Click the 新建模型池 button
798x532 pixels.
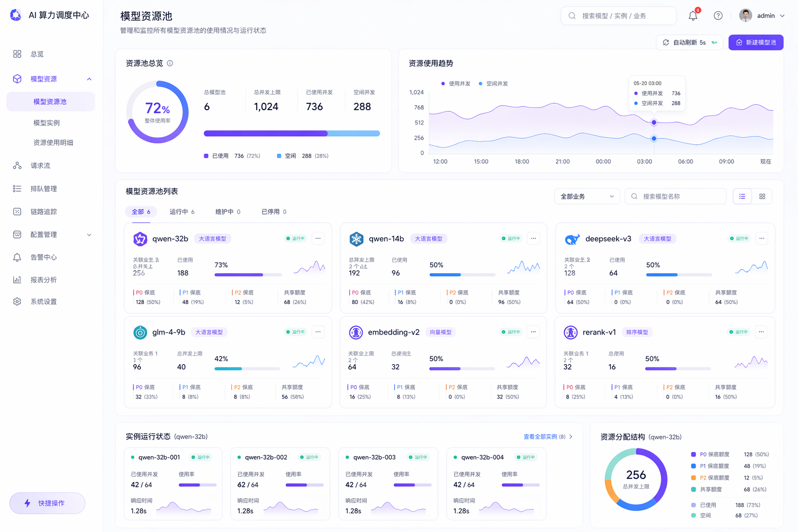(755, 43)
